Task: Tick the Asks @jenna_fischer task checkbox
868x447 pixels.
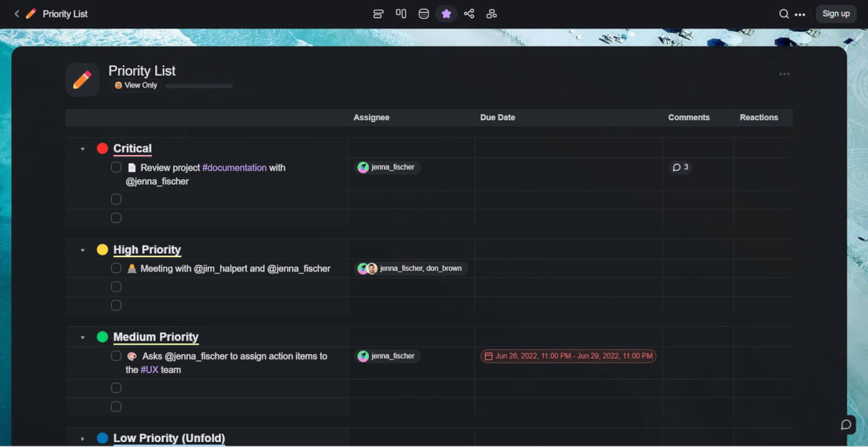Action: click(x=116, y=356)
